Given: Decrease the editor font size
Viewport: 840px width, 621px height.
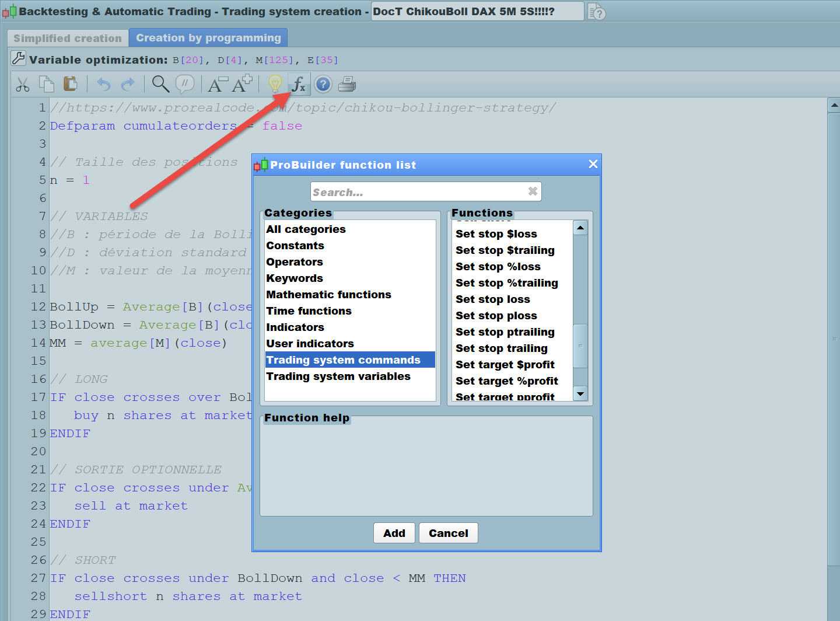Looking at the screenshot, I should [218, 85].
